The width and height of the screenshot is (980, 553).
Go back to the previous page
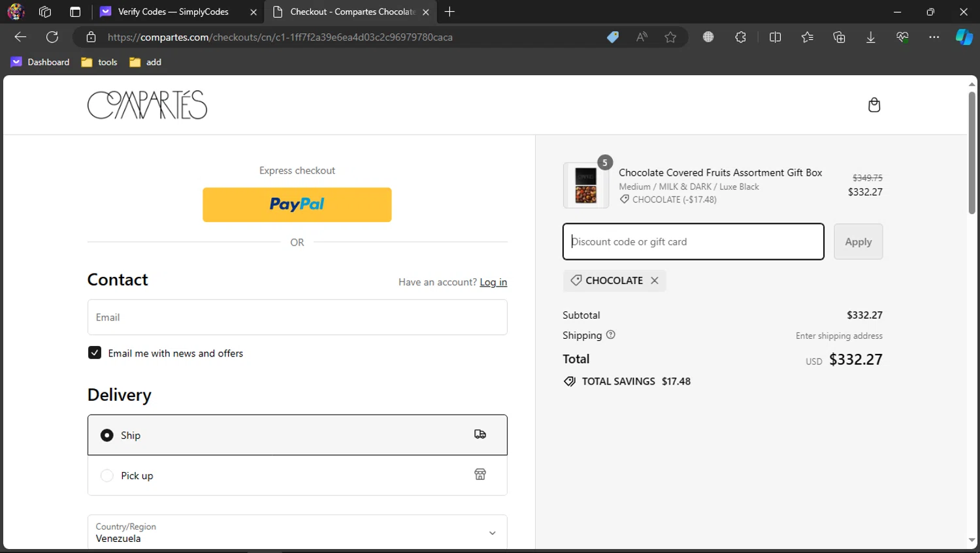(20, 37)
